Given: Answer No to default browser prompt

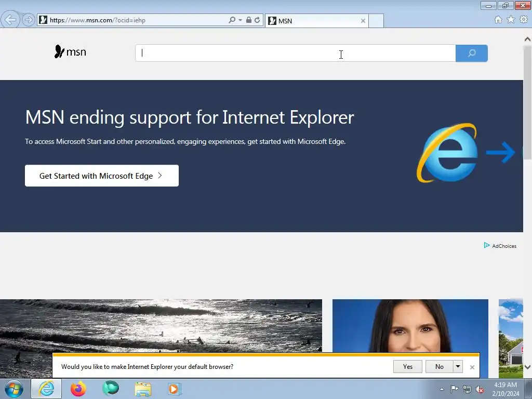Looking at the screenshot, I should coord(440,367).
